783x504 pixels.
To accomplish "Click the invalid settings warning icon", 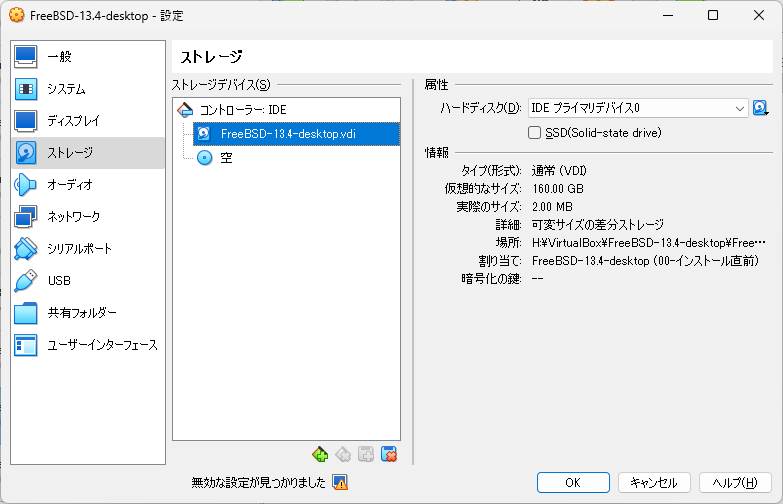I will [340, 483].
